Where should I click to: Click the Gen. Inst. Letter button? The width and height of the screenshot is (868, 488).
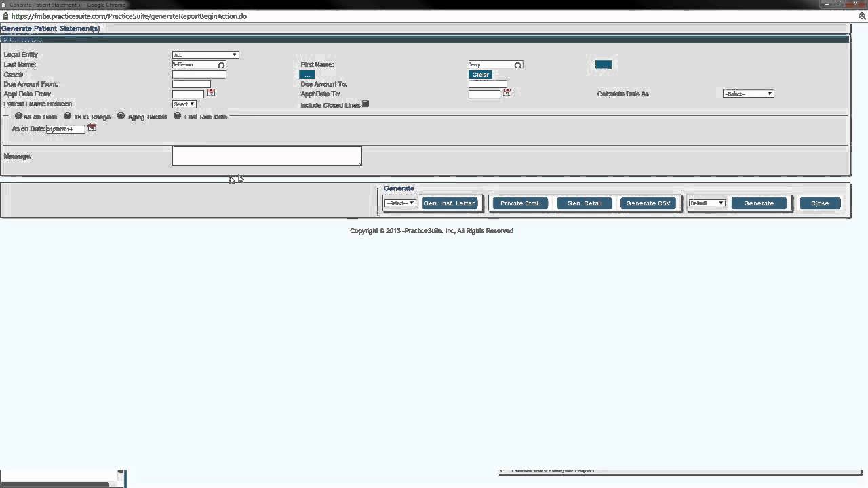[x=450, y=203]
